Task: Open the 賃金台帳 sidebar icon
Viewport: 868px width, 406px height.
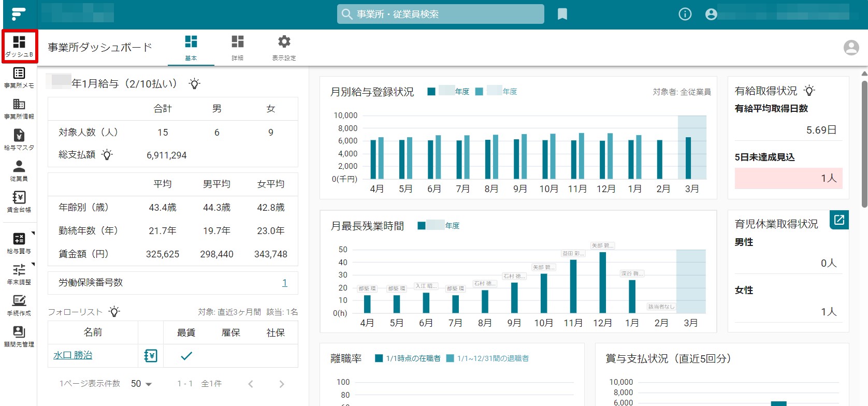Action: pyautogui.click(x=19, y=202)
